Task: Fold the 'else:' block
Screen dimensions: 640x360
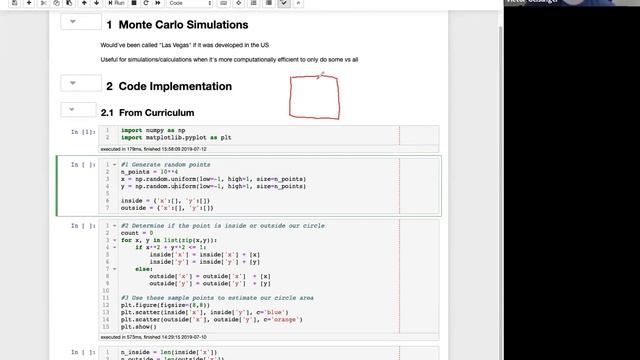Action: pyautogui.click(x=115, y=269)
